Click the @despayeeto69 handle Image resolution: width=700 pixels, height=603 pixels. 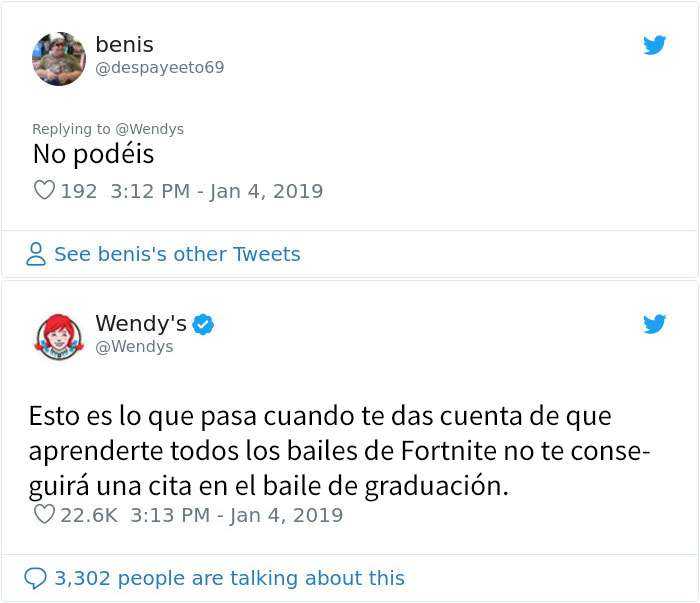pyautogui.click(x=159, y=68)
